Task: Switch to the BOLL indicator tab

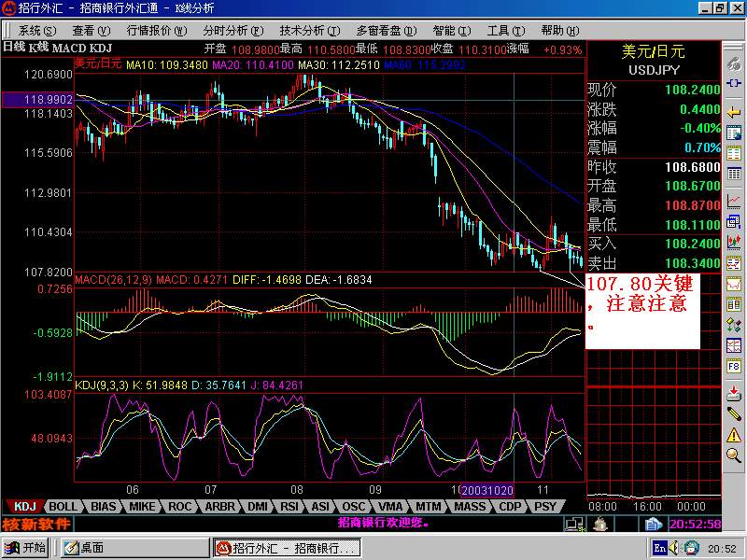Action: pyautogui.click(x=63, y=507)
